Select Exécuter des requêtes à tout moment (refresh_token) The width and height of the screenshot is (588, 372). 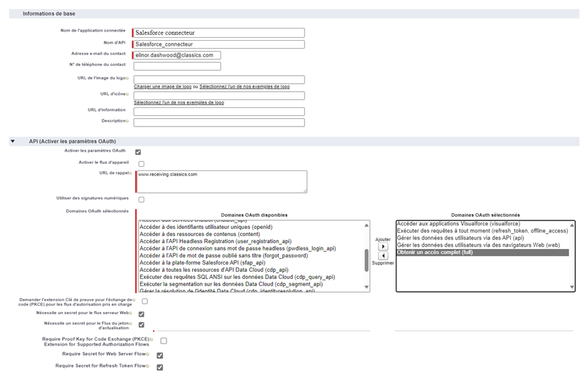tap(482, 231)
